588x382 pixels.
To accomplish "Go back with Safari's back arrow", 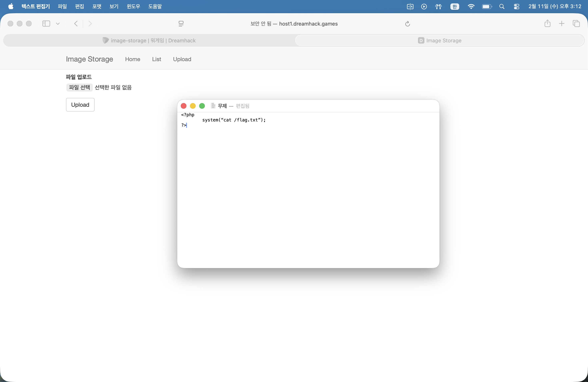I will click(x=76, y=24).
